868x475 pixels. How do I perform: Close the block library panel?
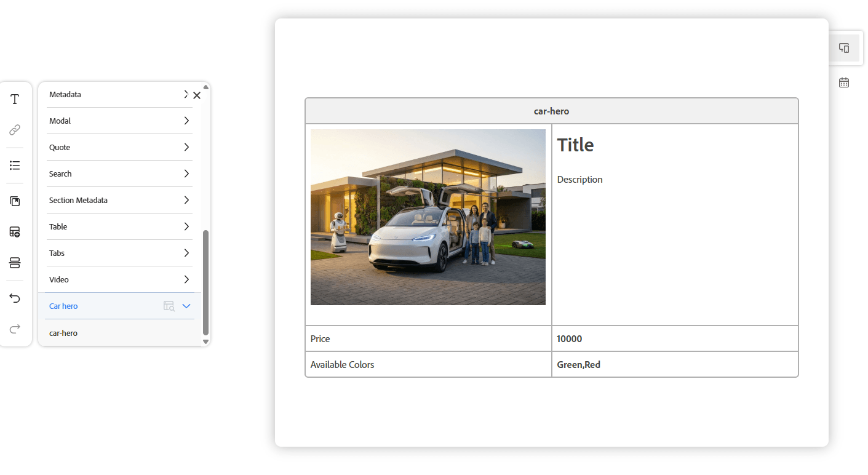pyautogui.click(x=197, y=95)
